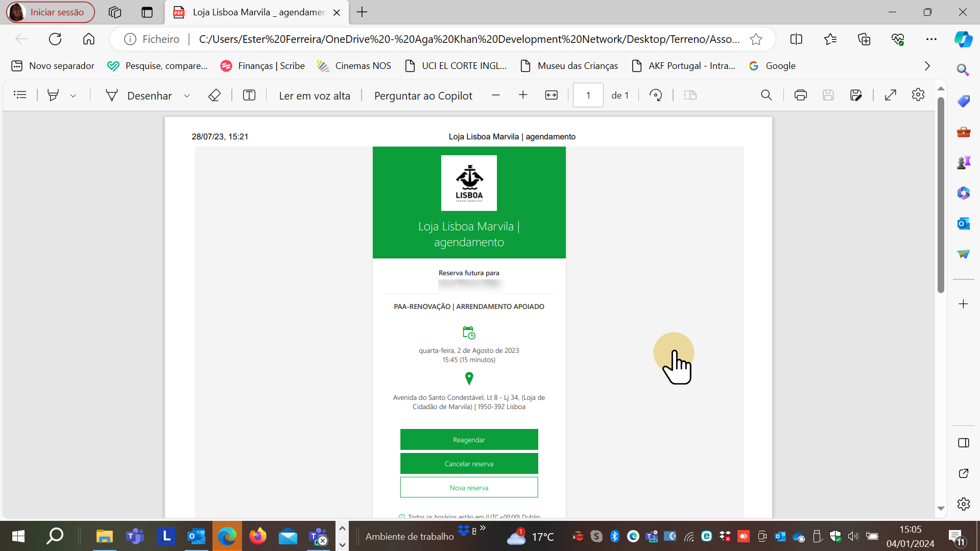Click the Cancelar reserva button
Screen dimensions: 980x551
(469, 464)
